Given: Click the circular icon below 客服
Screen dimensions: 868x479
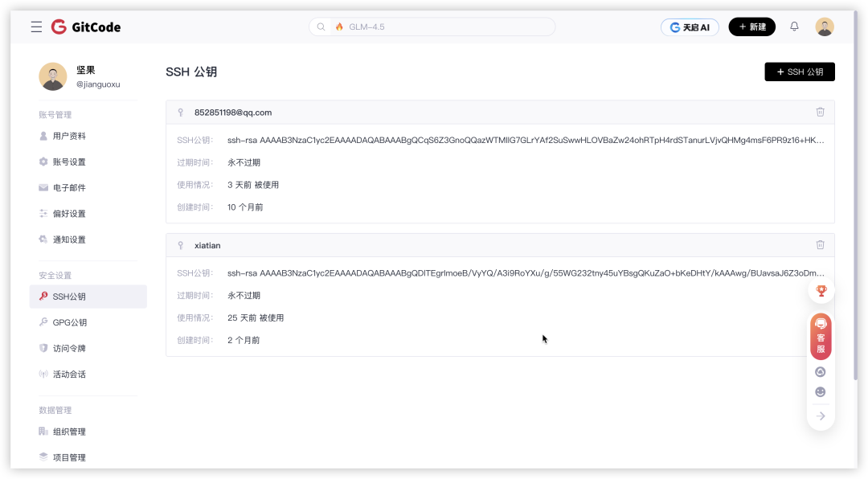Looking at the screenshot, I should [x=821, y=372].
